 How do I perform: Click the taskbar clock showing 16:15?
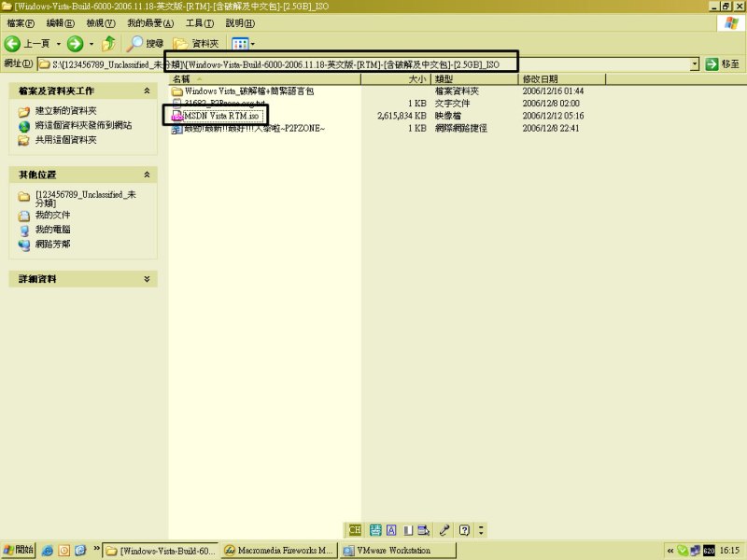coord(729,551)
